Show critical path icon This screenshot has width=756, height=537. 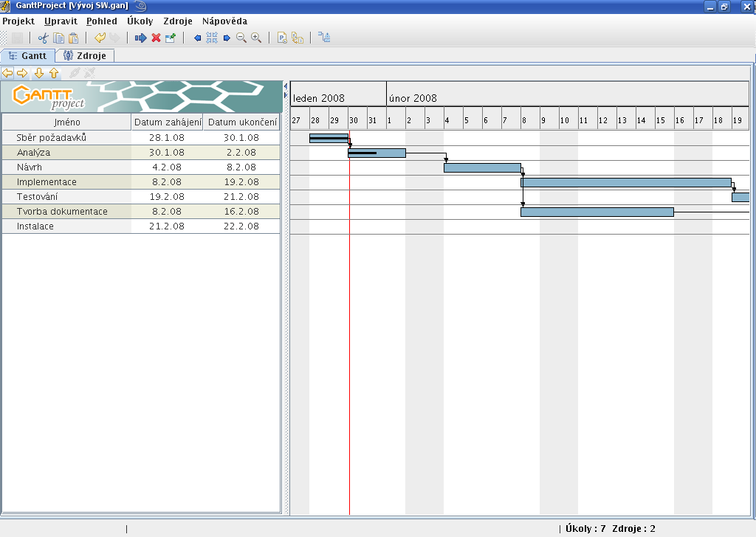(x=324, y=38)
